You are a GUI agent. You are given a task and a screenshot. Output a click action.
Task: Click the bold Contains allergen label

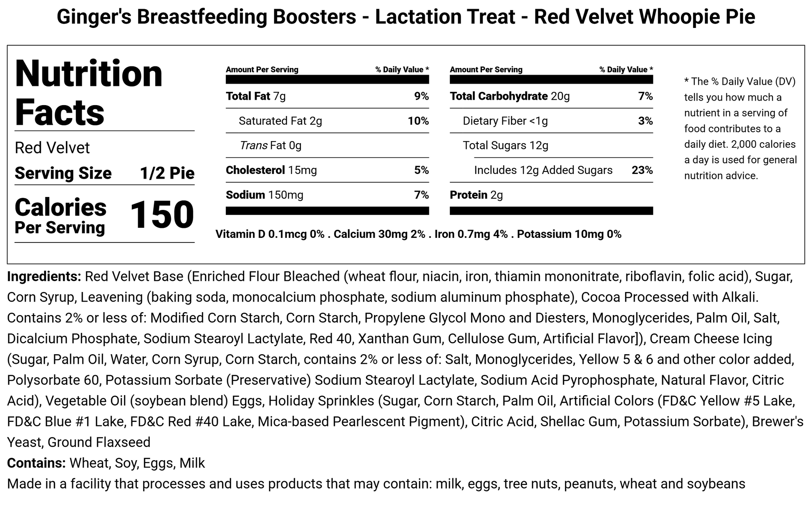click(x=36, y=463)
